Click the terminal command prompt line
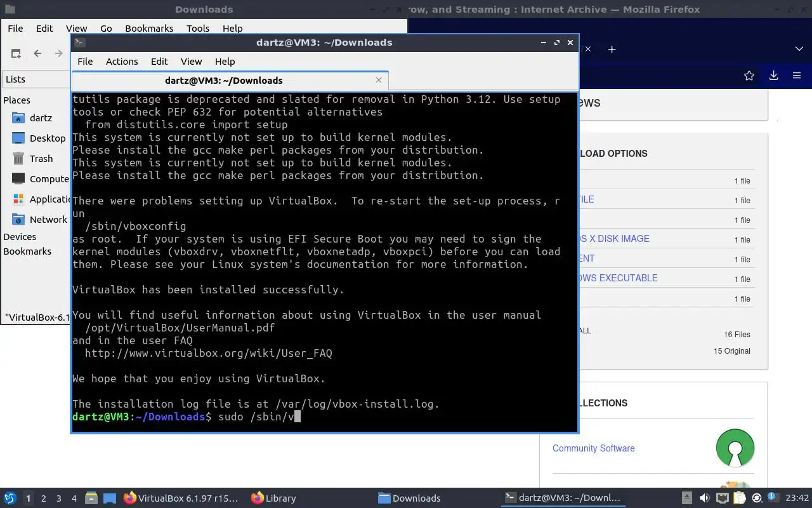The height and width of the screenshot is (508, 812). [x=325, y=417]
